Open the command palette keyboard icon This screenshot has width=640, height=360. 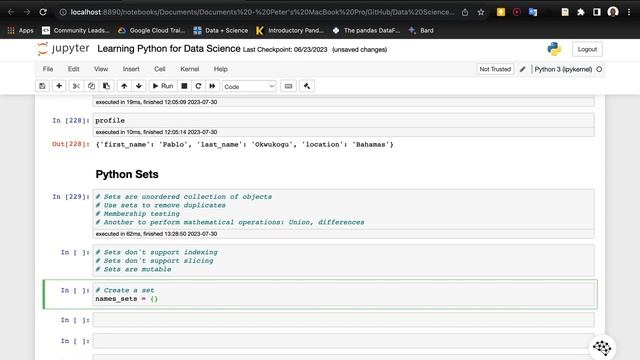288,86
